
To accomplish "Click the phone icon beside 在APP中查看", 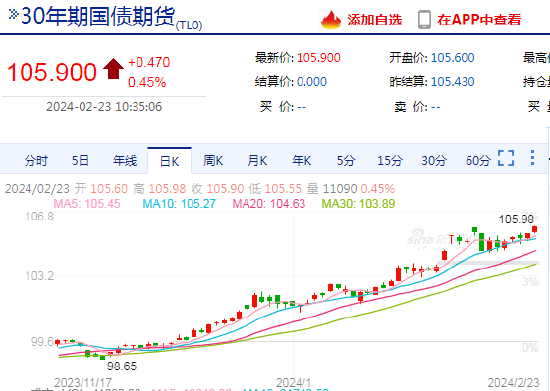I will click(x=424, y=20).
